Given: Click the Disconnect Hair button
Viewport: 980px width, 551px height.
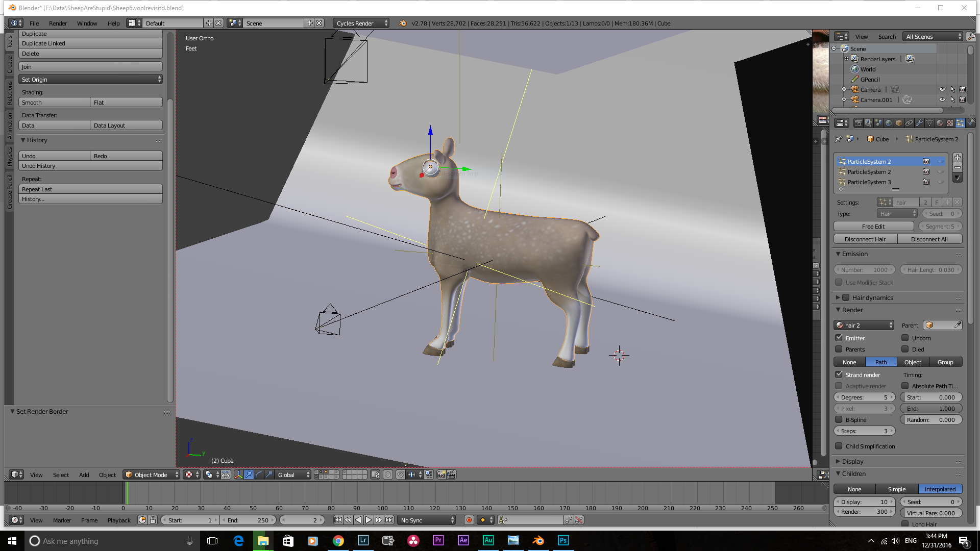Looking at the screenshot, I should pos(865,239).
